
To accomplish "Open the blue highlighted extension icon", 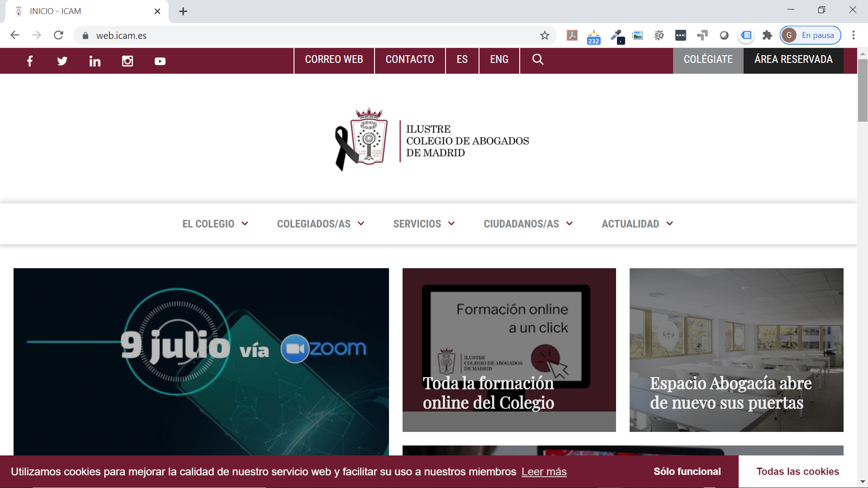I will click(x=746, y=35).
